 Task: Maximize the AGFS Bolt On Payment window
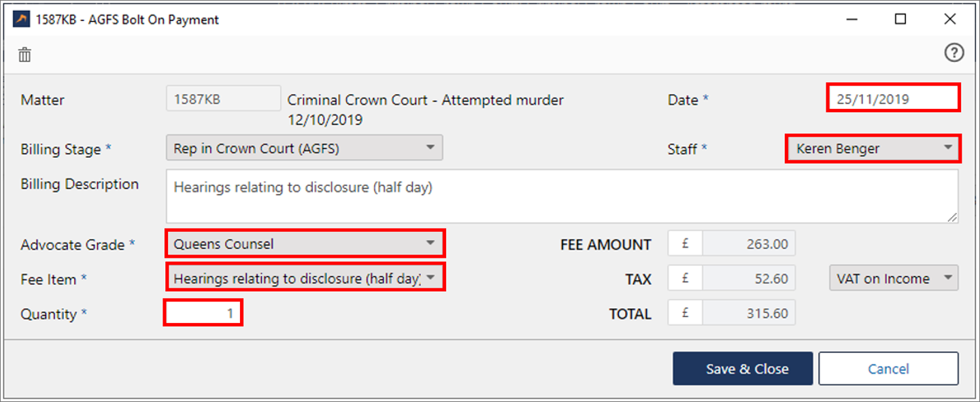pyautogui.click(x=900, y=20)
